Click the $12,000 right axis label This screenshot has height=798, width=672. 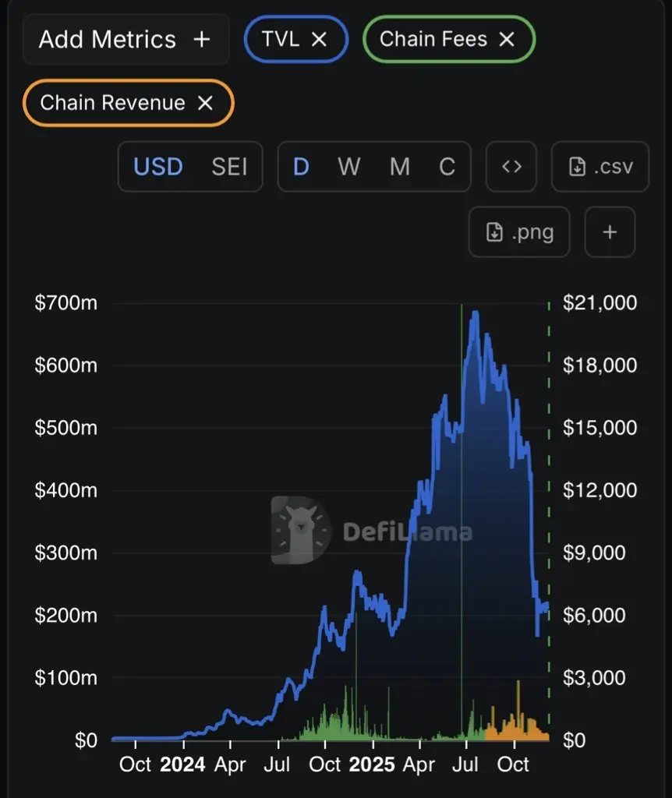tap(599, 491)
